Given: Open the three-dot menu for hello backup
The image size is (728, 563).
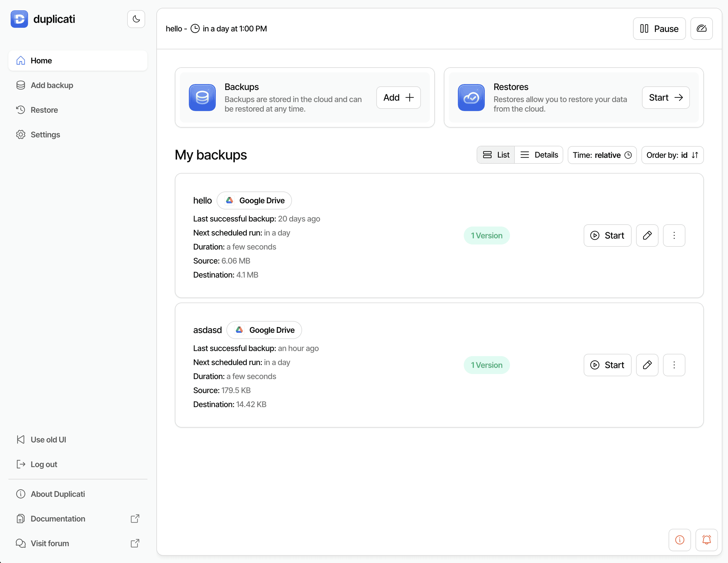Looking at the screenshot, I should pyautogui.click(x=674, y=236).
